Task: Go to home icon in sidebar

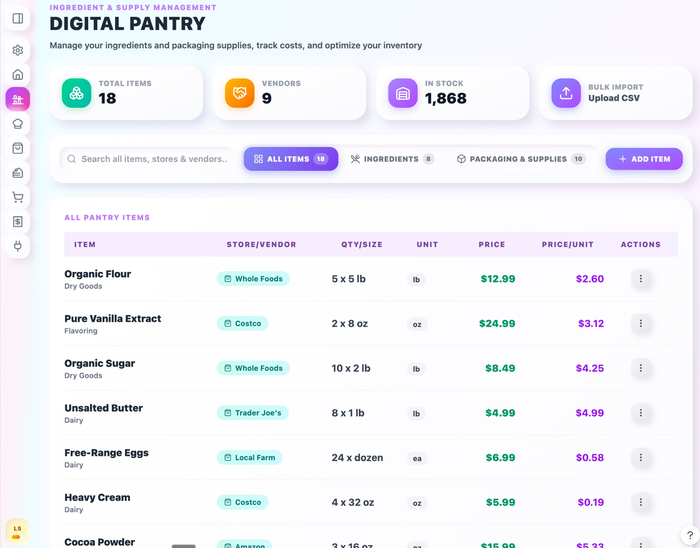Action: click(18, 74)
